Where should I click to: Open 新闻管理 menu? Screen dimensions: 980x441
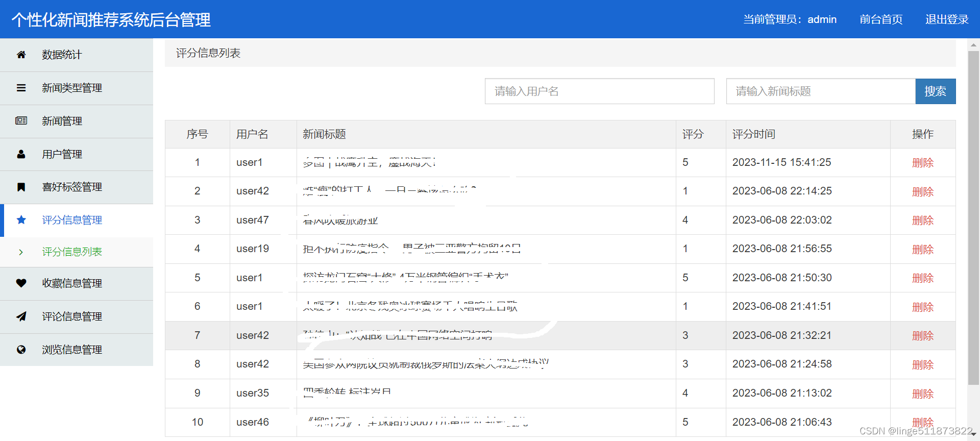click(x=77, y=121)
